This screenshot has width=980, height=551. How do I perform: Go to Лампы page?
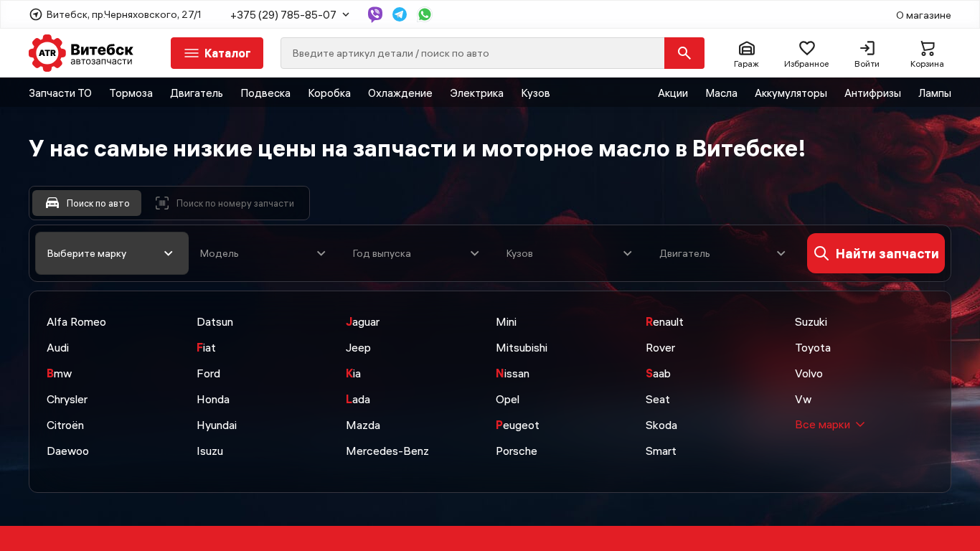935,93
